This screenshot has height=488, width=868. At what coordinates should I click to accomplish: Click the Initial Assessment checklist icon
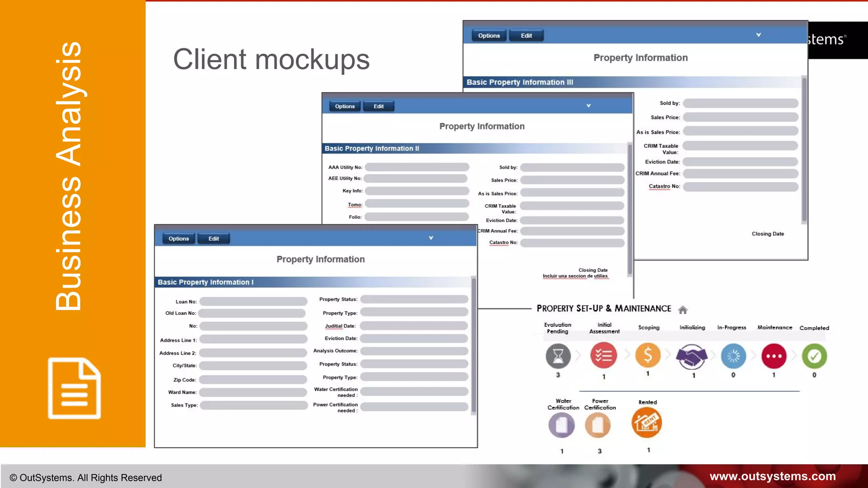[604, 355]
